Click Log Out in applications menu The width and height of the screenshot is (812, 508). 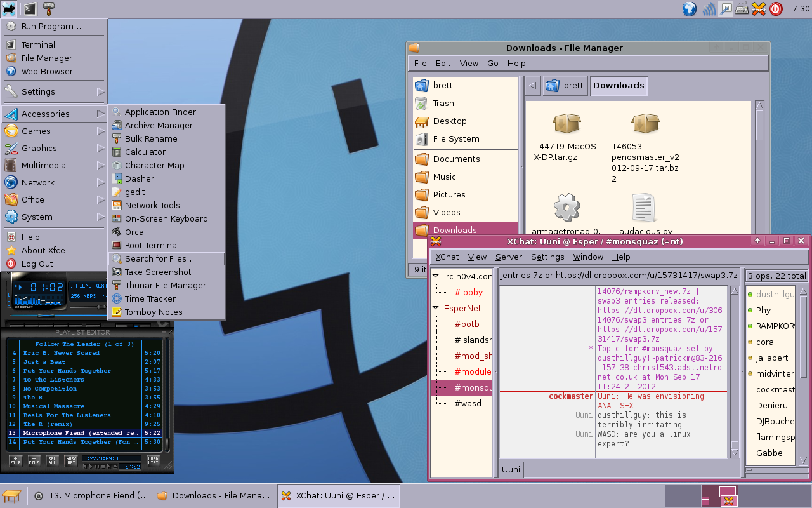55,264
